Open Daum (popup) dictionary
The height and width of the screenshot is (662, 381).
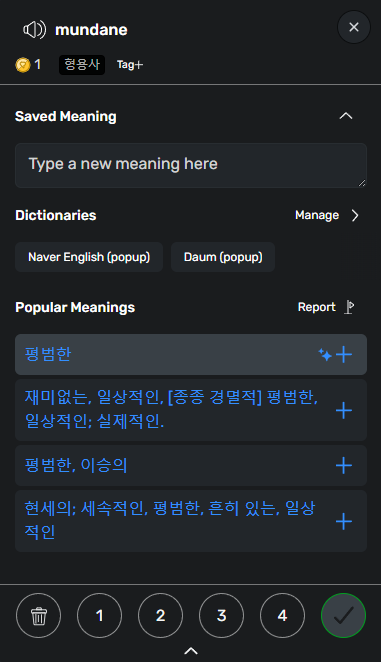(223, 257)
